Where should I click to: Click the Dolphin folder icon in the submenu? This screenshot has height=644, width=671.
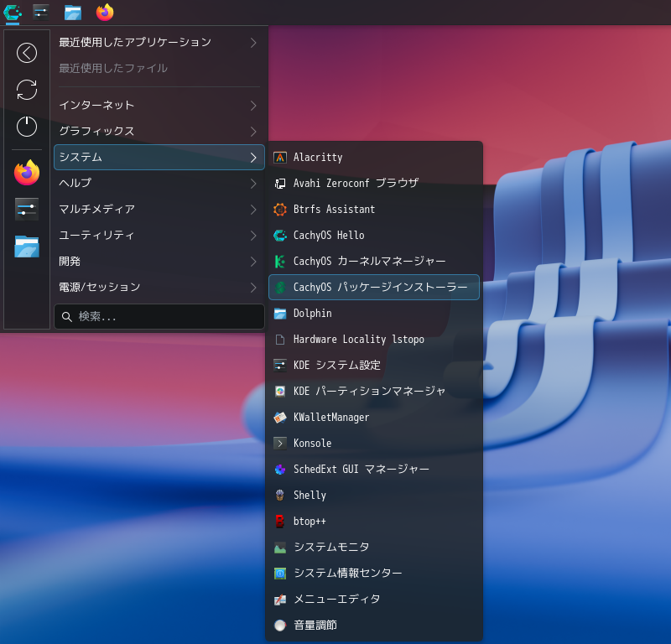pos(280,314)
